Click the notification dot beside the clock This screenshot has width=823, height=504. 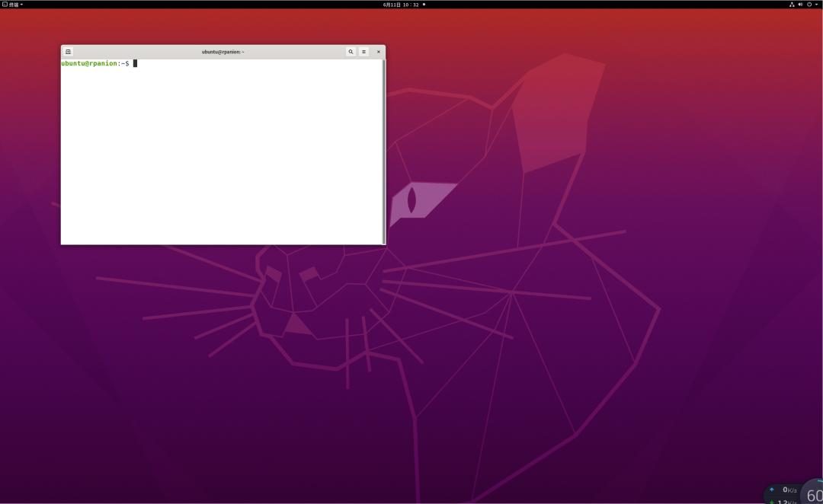tap(424, 5)
